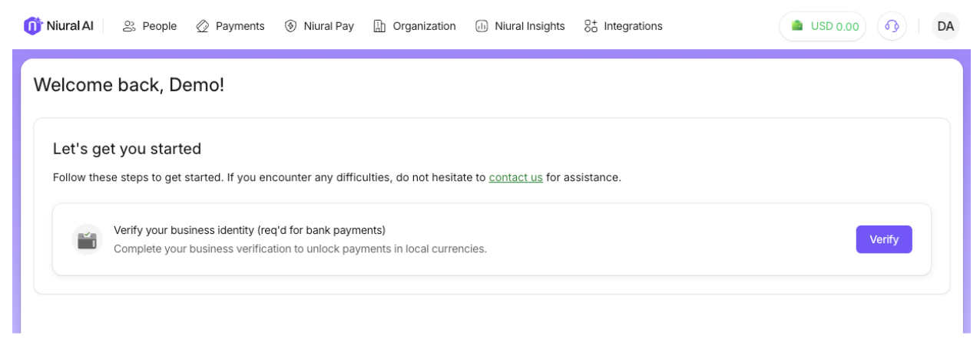Open the USD 0.00 balance amount

835,26
